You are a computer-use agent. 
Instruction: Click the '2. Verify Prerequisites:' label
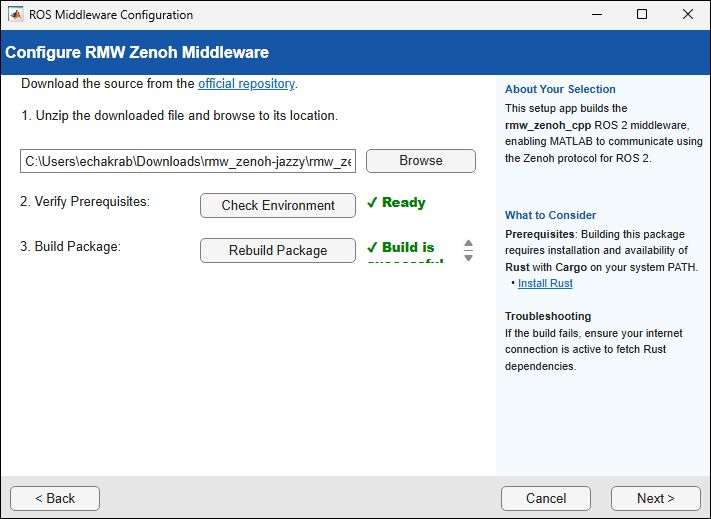pyautogui.click(x=85, y=201)
